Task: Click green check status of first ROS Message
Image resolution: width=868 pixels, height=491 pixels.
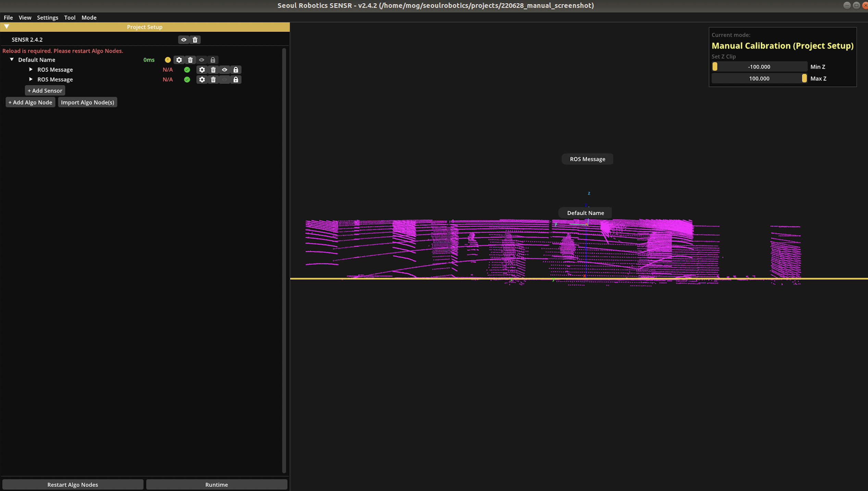Action: [187, 70]
